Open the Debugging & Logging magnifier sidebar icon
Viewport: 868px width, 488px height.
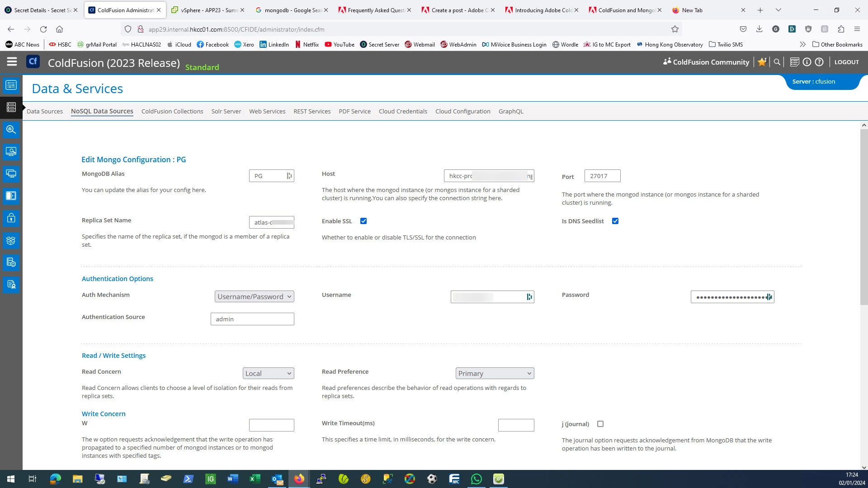[x=11, y=130]
